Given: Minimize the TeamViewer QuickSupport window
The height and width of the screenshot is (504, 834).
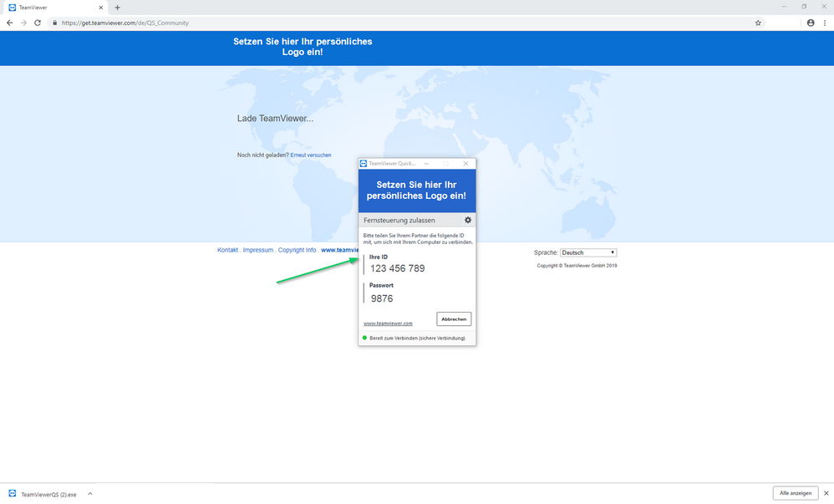Looking at the screenshot, I should [426, 163].
